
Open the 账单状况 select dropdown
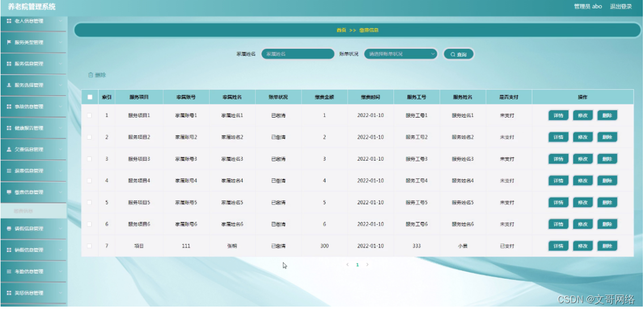point(400,54)
